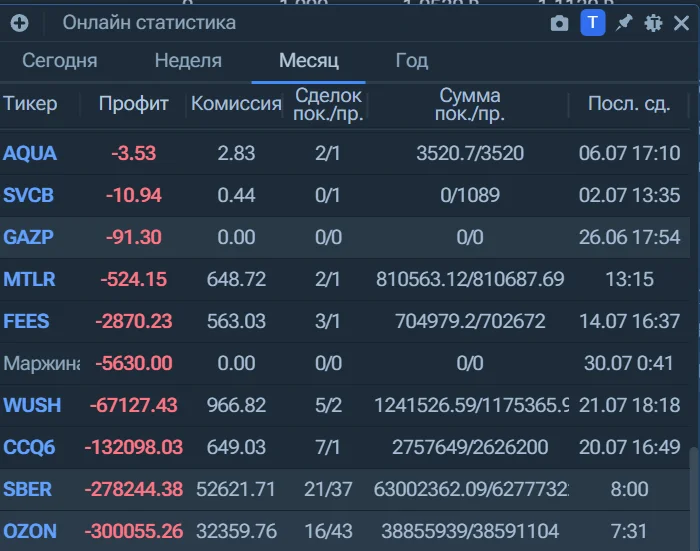Click OZON commission value 32359.76

(236, 531)
